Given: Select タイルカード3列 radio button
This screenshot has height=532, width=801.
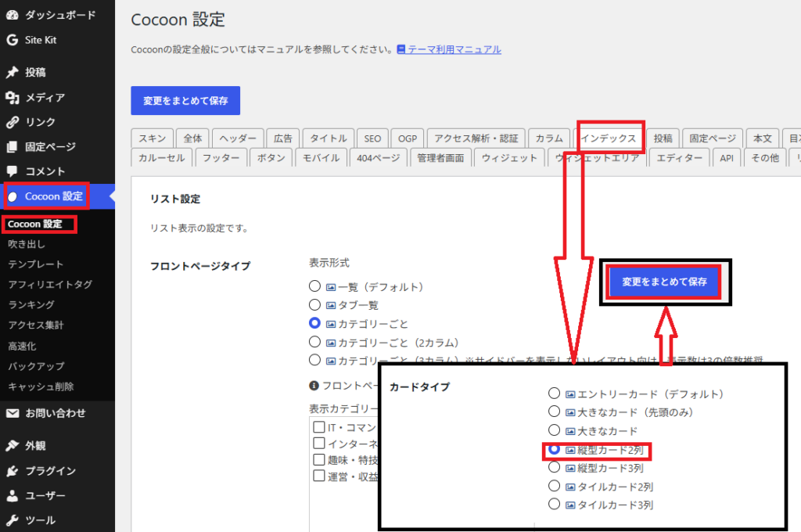Looking at the screenshot, I should tap(555, 504).
